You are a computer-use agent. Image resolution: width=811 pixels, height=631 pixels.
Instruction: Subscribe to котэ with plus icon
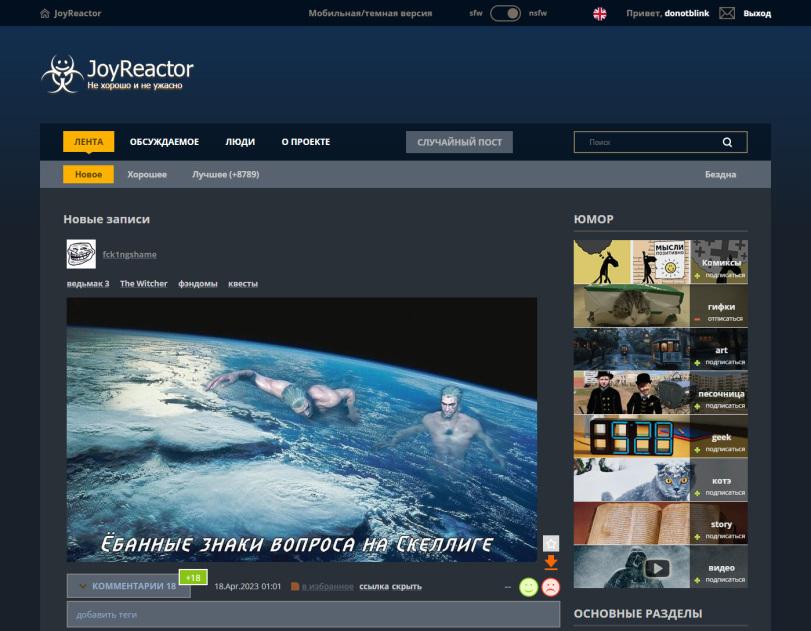coord(697,493)
